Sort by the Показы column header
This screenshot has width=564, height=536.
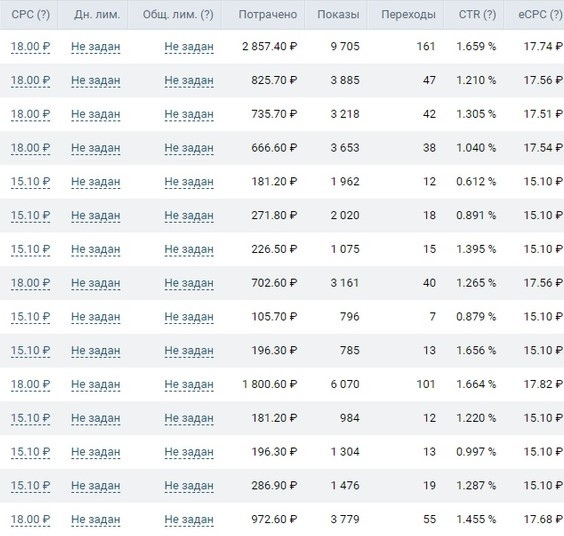click(338, 14)
